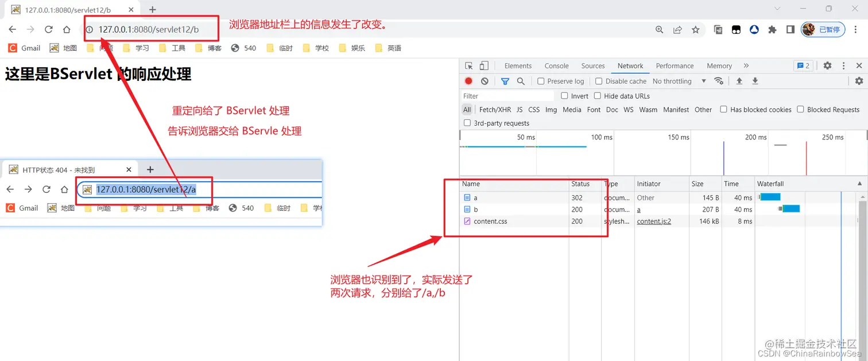
Task: Select the Fetch/XHR request filter
Action: 495,109
